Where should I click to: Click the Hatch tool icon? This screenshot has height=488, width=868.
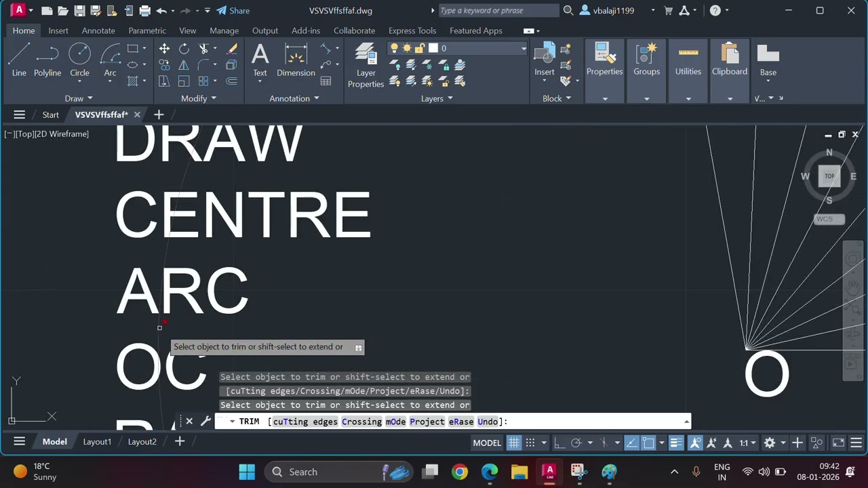point(133,81)
